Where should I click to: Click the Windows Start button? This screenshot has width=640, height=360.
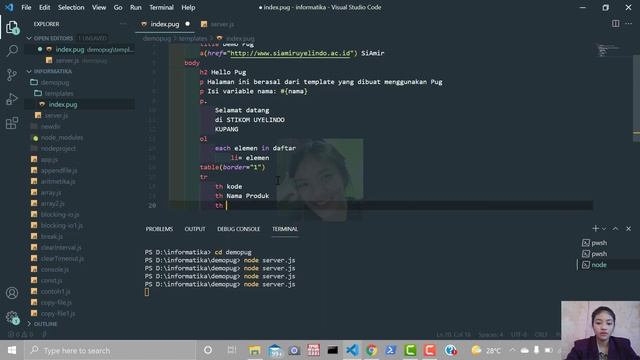(x=12, y=350)
